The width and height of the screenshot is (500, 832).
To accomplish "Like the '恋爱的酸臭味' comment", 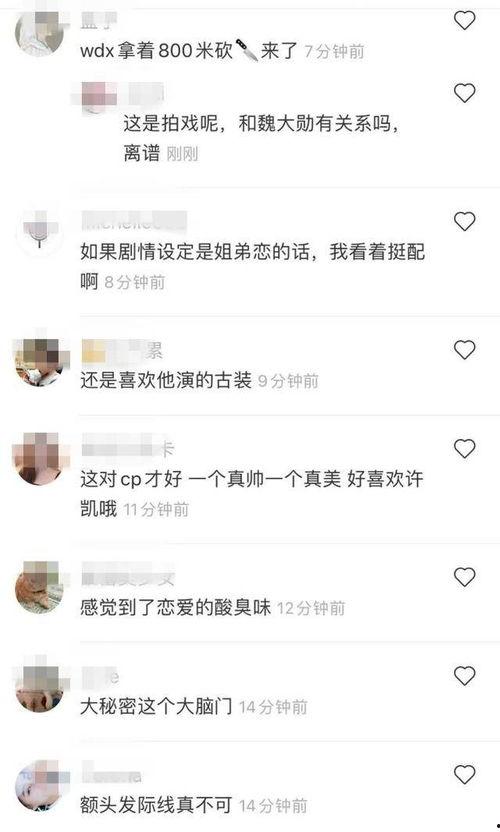I will (464, 577).
